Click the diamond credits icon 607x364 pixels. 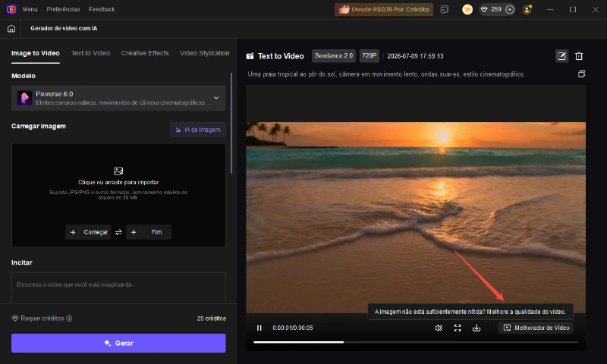[x=484, y=9]
